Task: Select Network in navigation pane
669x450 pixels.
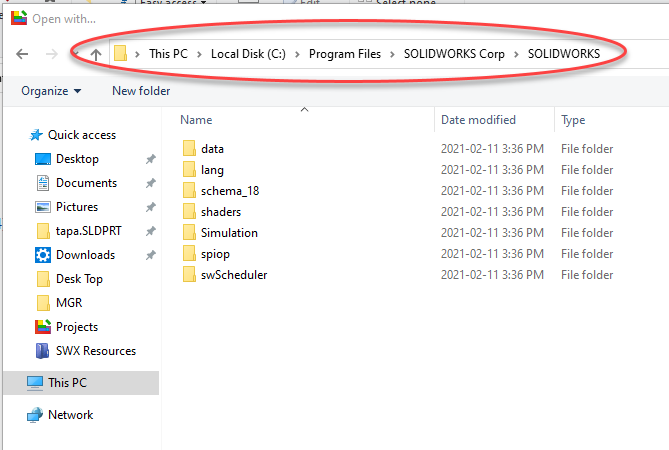Action: coord(60,415)
